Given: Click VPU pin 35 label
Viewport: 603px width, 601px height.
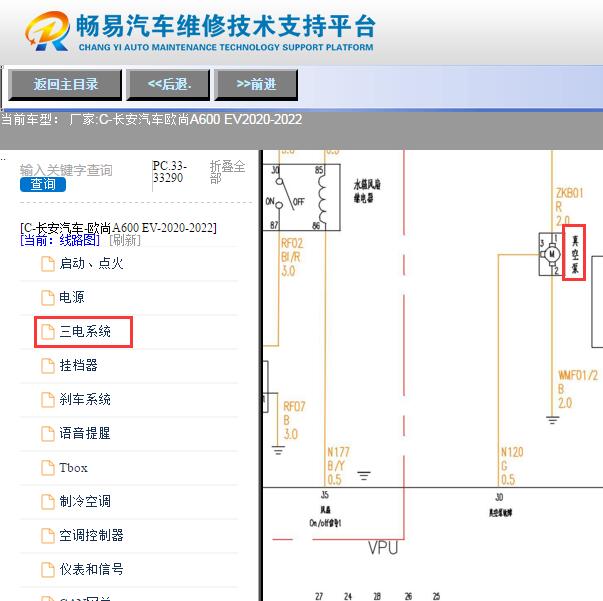Looking at the screenshot, I should coord(325,494).
